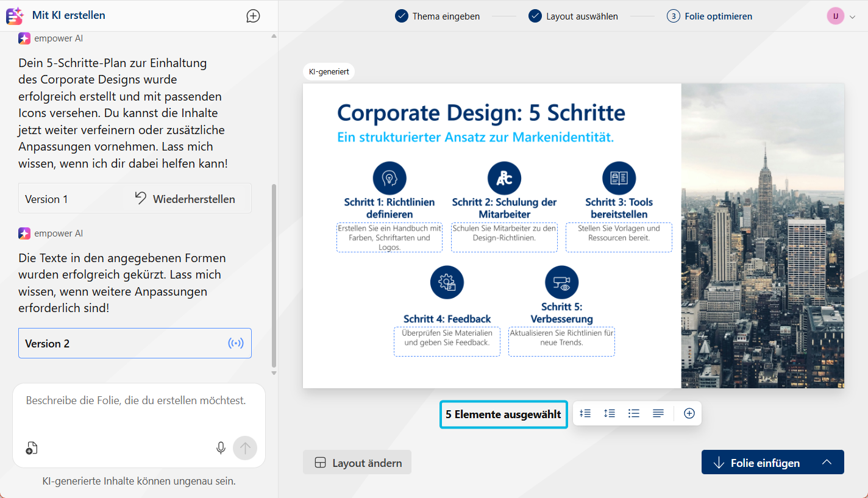Expand the Folie einfügen options chevron
Viewport: 868px width, 498px height.
pyautogui.click(x=827, y=462)
